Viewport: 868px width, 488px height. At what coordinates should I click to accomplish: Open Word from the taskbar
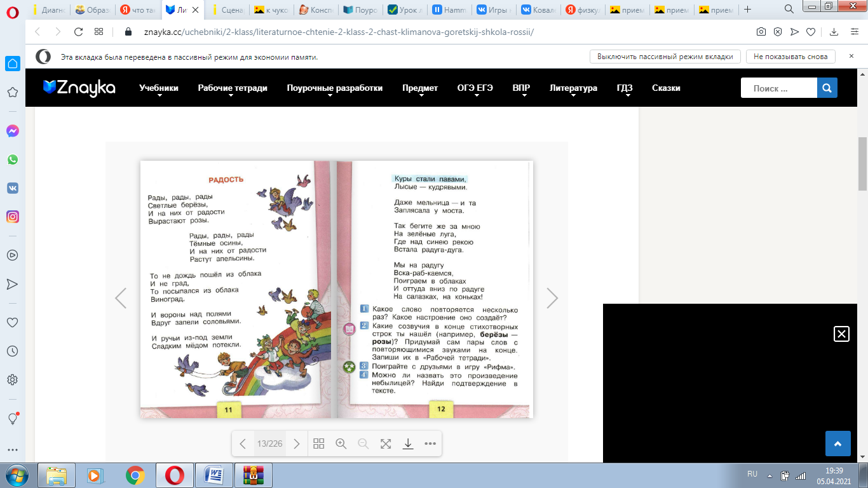[214, 475]
